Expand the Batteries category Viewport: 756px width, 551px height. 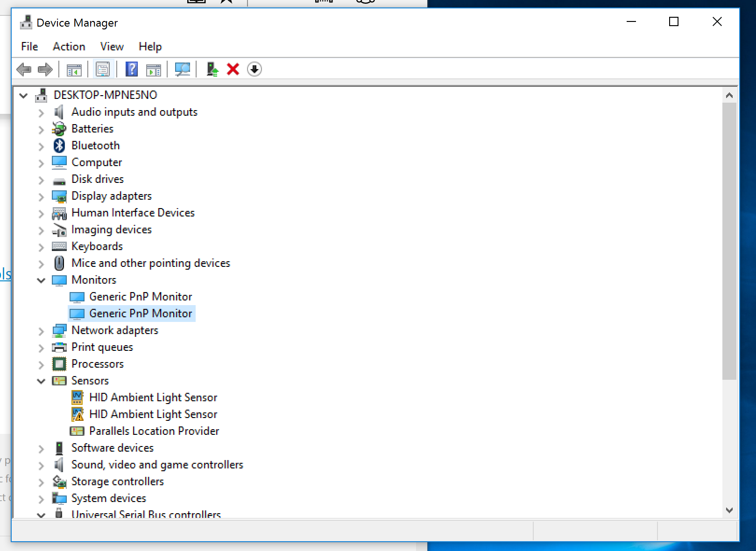[x=41, y=129]
